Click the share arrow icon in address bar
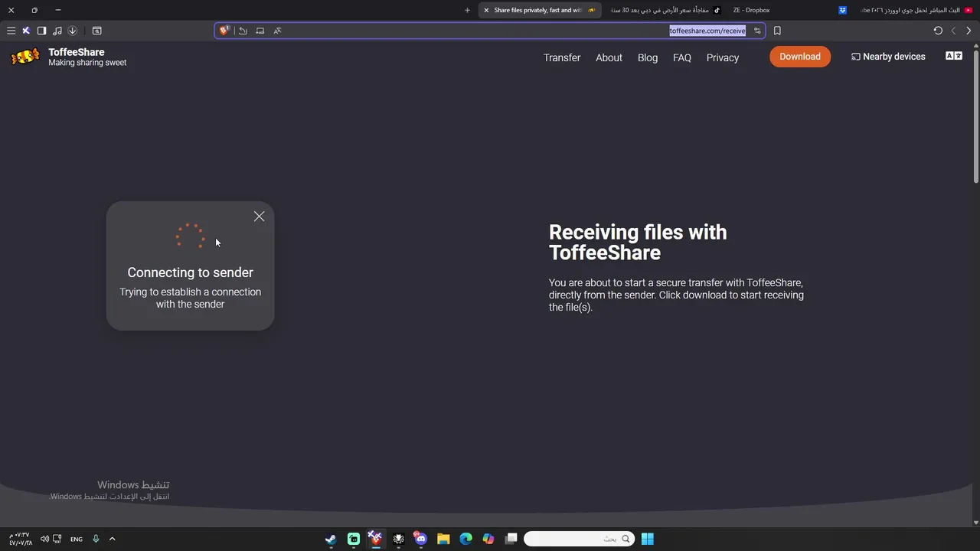Screen dimensions: 980x551 (x=243, y=31)
